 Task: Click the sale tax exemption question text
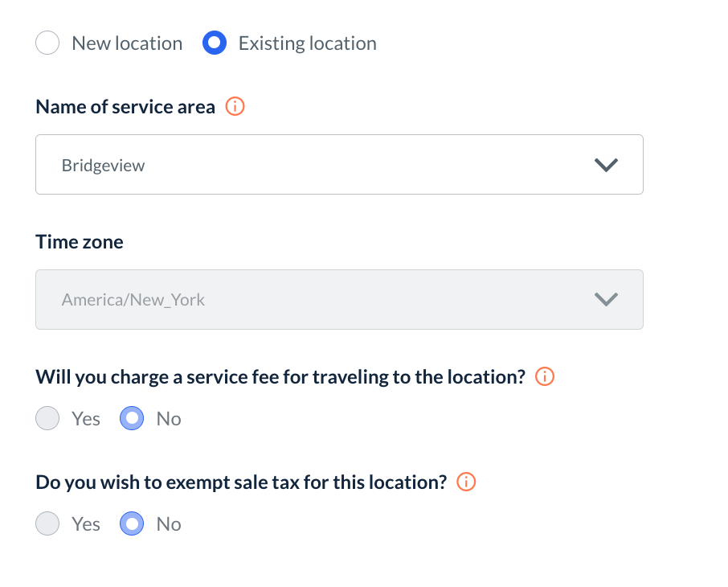[x=241, y=482]
